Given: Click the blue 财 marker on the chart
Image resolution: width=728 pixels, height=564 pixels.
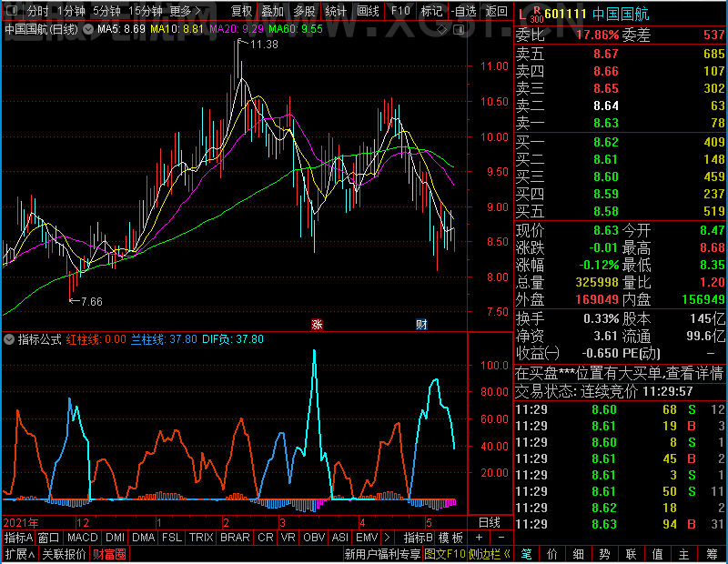Looking at the screenshot, I should coord(421,324).
